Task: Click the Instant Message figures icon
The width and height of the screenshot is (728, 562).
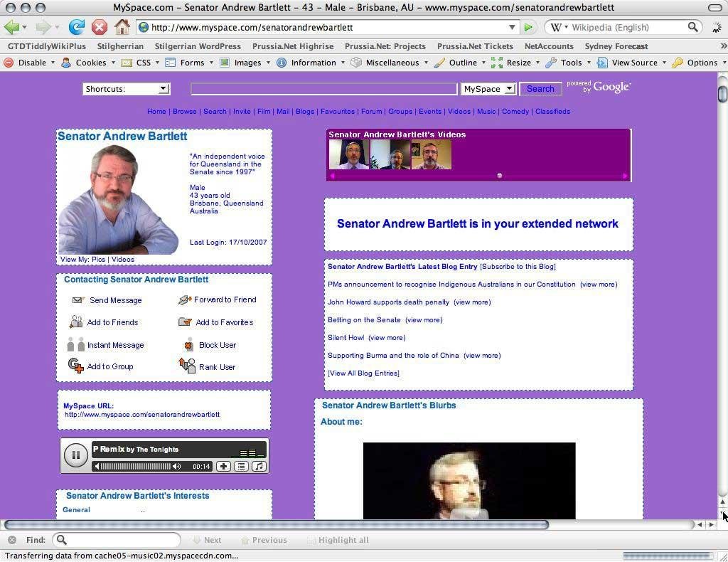Action: coord(75,344)
